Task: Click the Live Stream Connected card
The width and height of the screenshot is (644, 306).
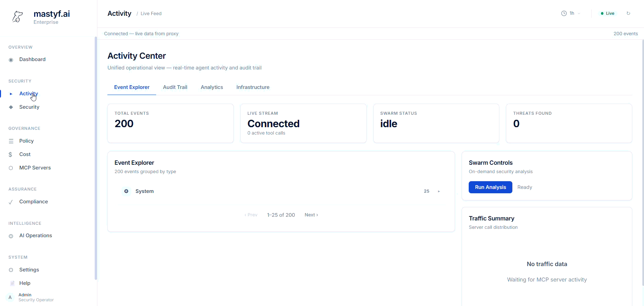Action: pos(303,123)
